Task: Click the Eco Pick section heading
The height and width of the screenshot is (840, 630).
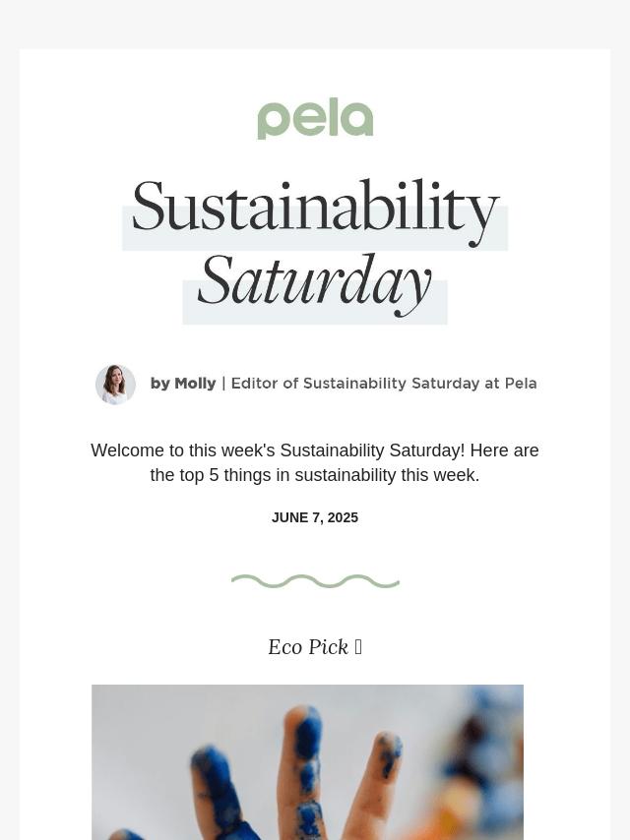Action: (315, 647)
